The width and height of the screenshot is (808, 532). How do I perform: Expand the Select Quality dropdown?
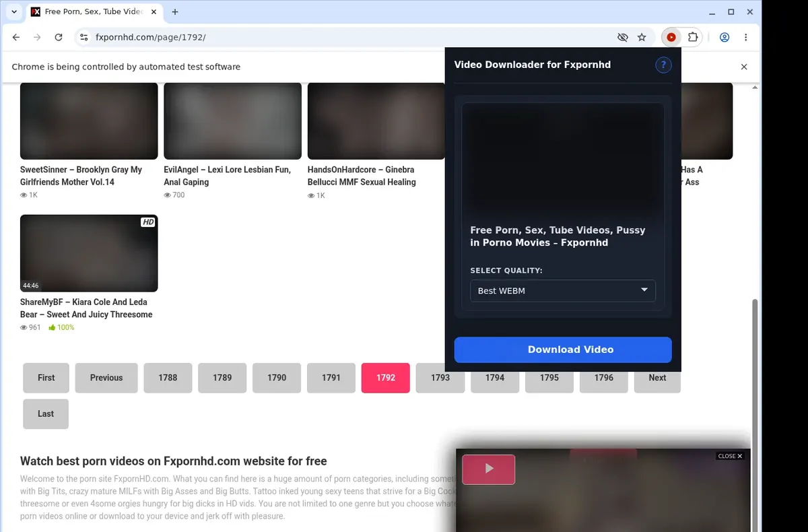[563, 290]
